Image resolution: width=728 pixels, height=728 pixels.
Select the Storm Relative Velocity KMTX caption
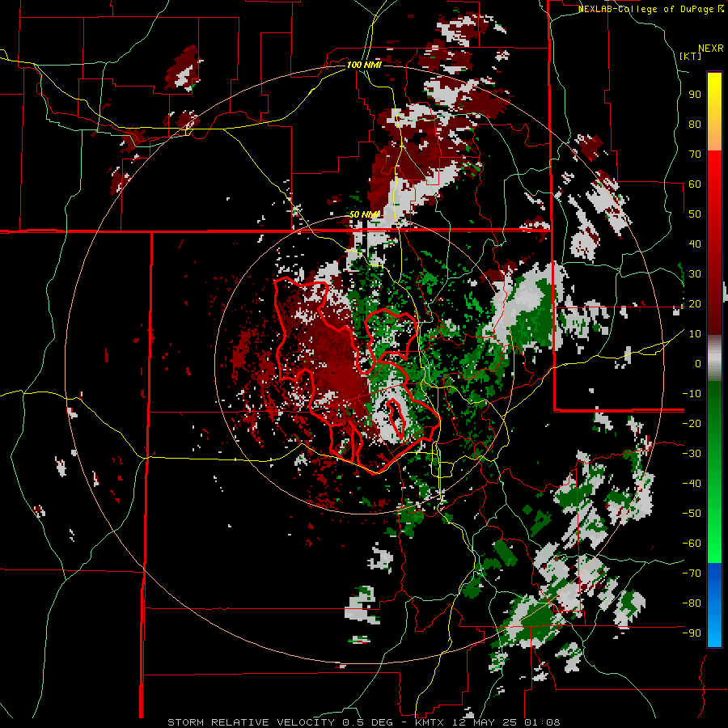363,722
